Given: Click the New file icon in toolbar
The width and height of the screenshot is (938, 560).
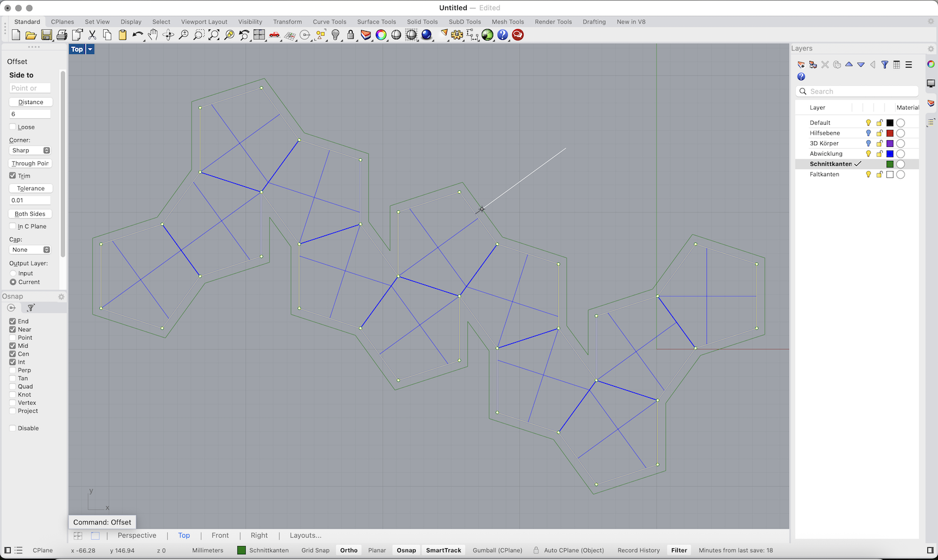Looking at the screenshot, I should click(16, 35).
